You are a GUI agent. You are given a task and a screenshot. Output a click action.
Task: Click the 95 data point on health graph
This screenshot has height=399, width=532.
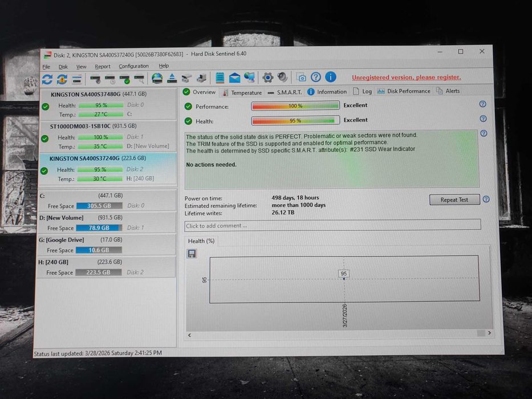[344, 279]
